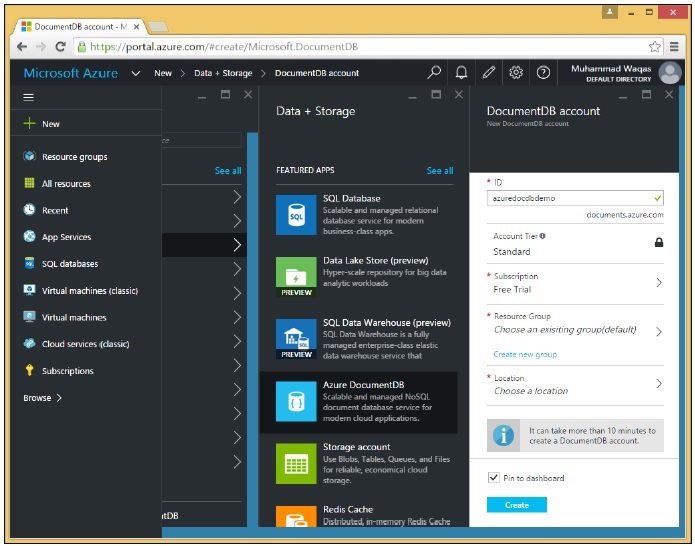Open the Chrome menu icon
This screenshot has height=546, width=695.
(x=674, y=47)
